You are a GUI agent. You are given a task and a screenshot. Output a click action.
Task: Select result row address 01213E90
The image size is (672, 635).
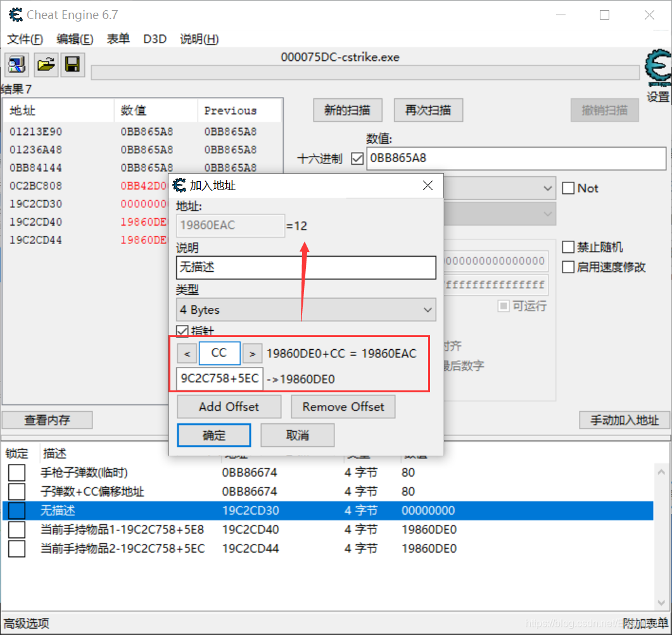click(36, 132)
